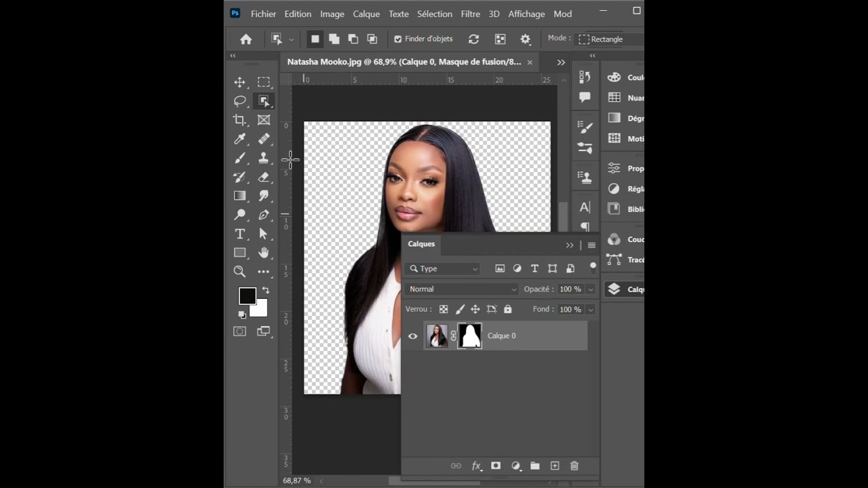Select the History Brush tool
Viewport: 868px width, 488px height.
(x=239, y=177)
